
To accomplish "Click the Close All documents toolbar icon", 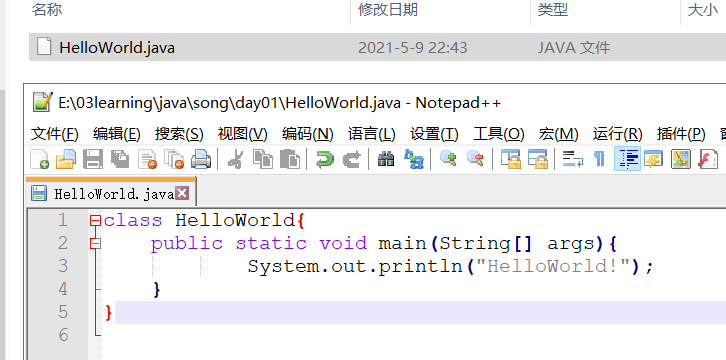I will click(x=175, y=159).
